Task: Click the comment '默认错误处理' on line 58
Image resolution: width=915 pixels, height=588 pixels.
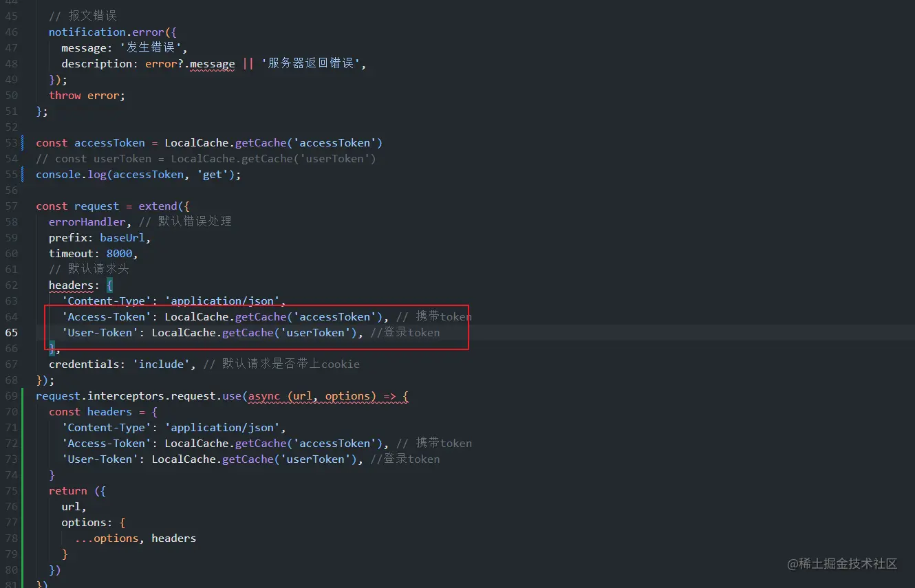Action: click(195, 221)
